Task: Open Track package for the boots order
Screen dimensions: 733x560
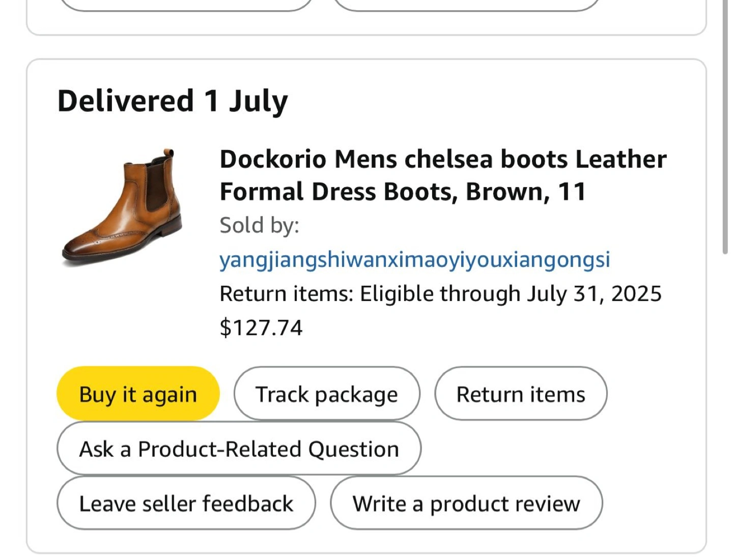Action: click(x=327, y=394)
